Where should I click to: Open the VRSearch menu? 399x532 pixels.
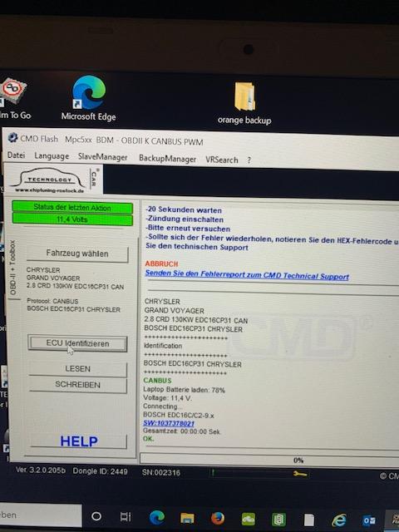222,160
